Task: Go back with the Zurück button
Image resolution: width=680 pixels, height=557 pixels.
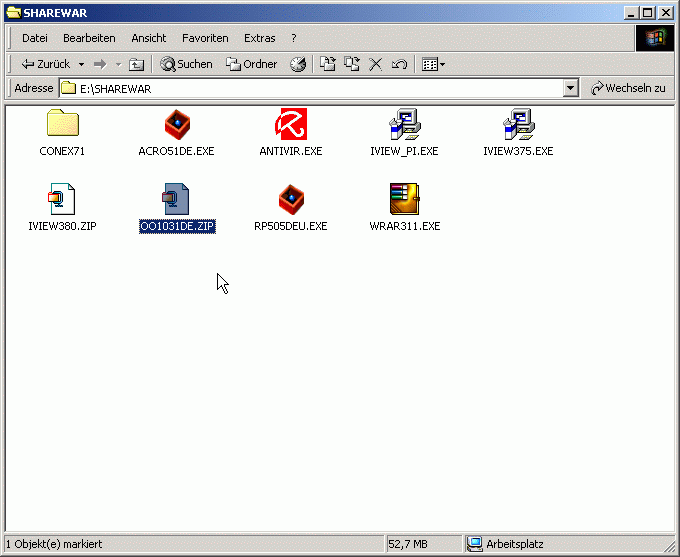Action: coord(45,64)
